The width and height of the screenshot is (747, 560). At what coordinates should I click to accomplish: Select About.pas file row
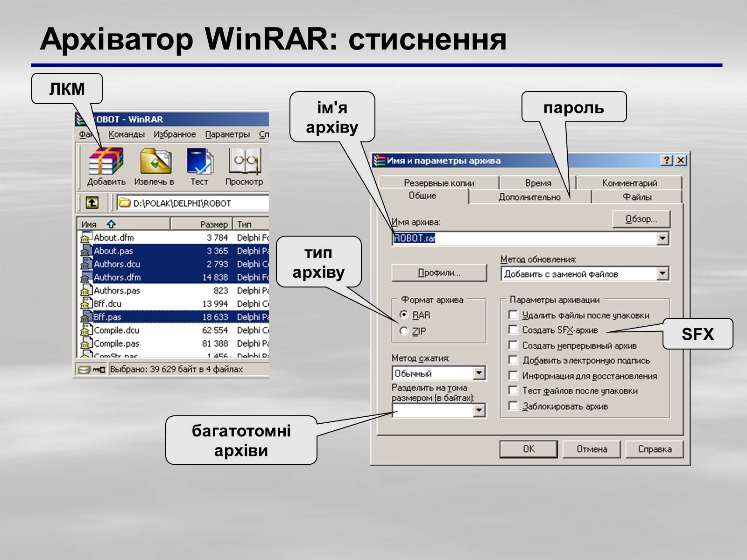coord(173,251)
